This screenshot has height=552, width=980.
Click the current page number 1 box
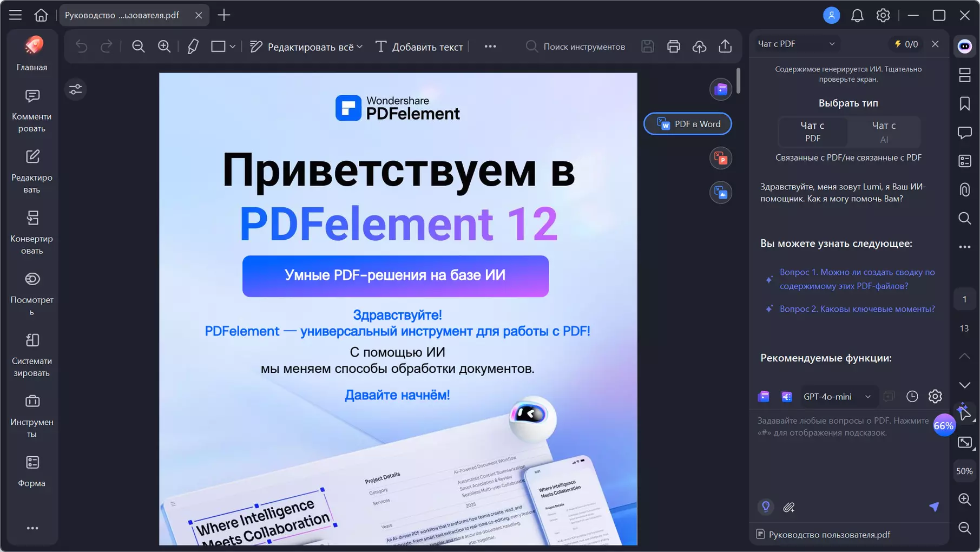[x=964, y=299]
